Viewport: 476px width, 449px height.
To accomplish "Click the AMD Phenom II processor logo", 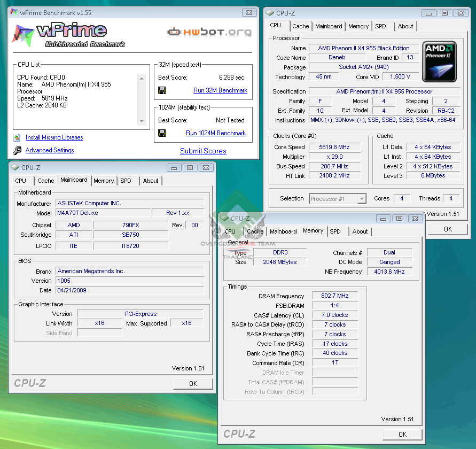I will 439,61.
